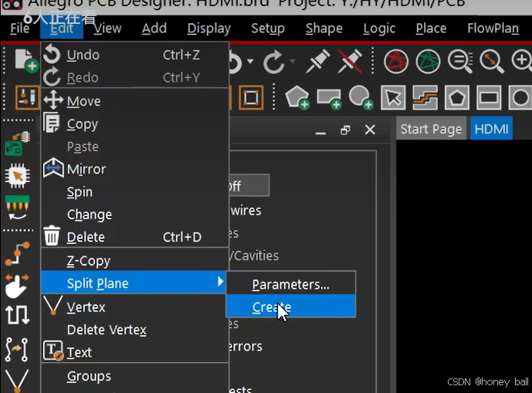
Task: Open the Shape menu
Action: tap(324, 28)
